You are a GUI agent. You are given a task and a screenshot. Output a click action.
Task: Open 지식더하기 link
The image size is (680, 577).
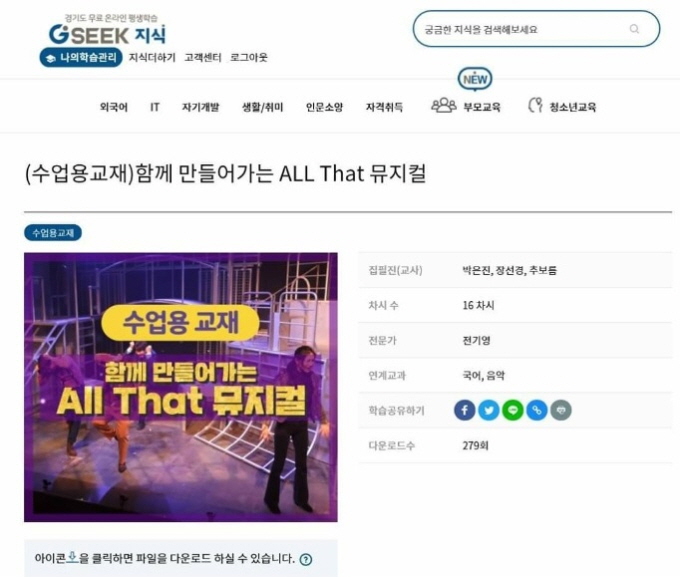[x=152, y=57]
